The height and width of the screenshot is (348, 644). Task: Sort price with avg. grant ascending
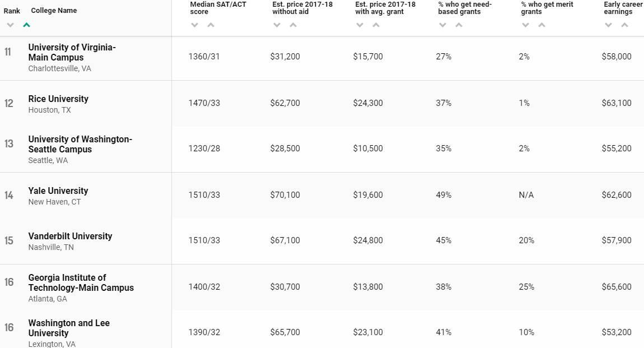pos(376,25)
